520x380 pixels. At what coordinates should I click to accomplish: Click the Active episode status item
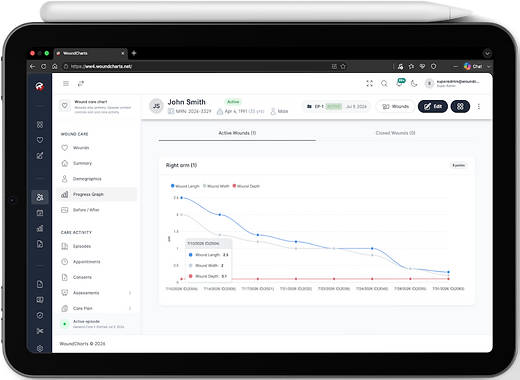point(97,324)
